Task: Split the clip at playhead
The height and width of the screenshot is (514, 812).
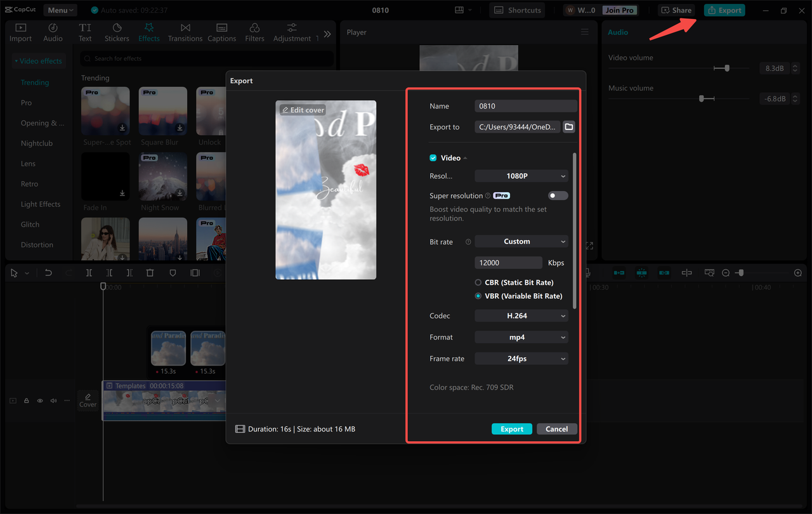Action: pyautogui.click(x=89, y=273)
